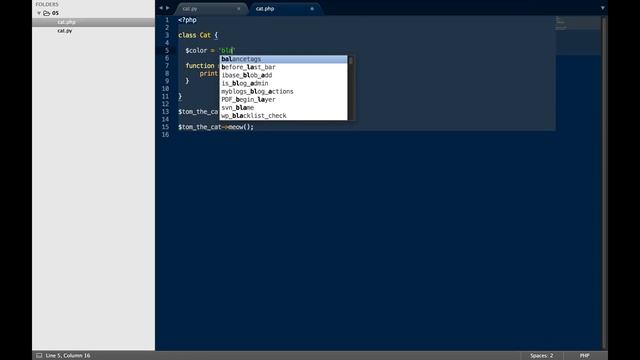Collapse the 05 folder disclosure triangle
Screen dimensions: 640x360
pyautogui.click(x=39, y=13)
